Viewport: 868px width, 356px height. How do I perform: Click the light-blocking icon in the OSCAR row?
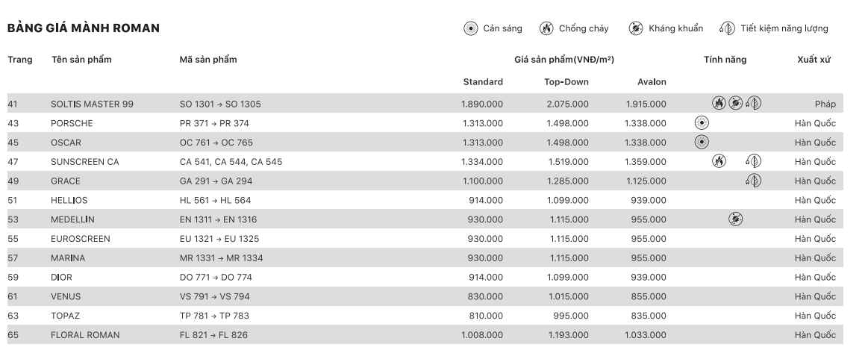(x=701, y=143)
